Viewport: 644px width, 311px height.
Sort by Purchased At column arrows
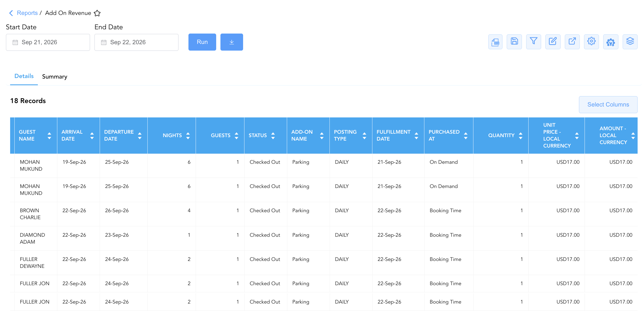coord(466,136)
